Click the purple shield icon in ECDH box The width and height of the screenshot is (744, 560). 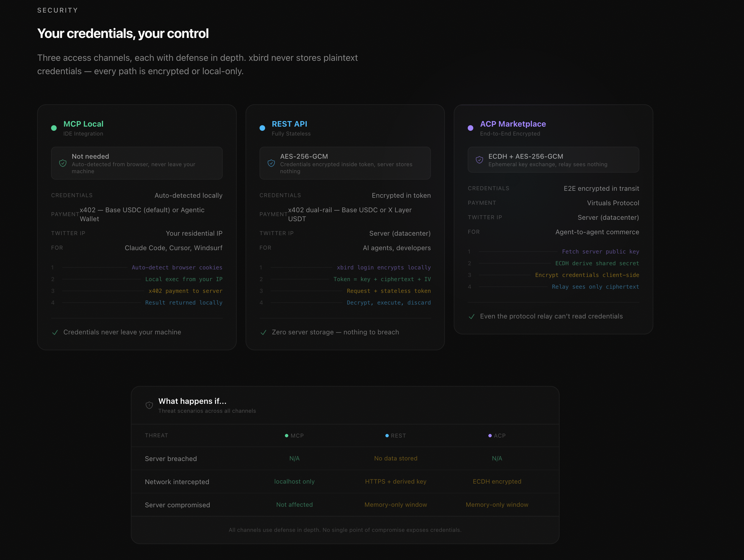(479, 160)
